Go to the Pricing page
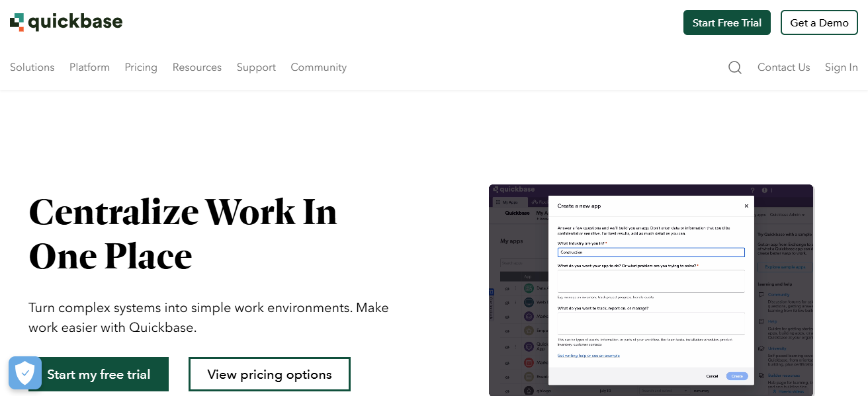868x396 pixels. 141,67
